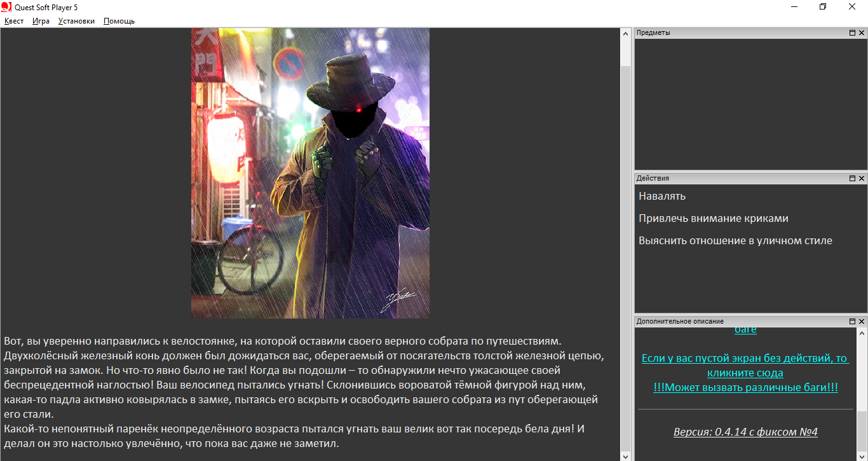This screenshot has width=868, height=461.
Task: Pick Выяснить отношение в уличном стиле
Action: pyautogui.click(x=735, y=241)
